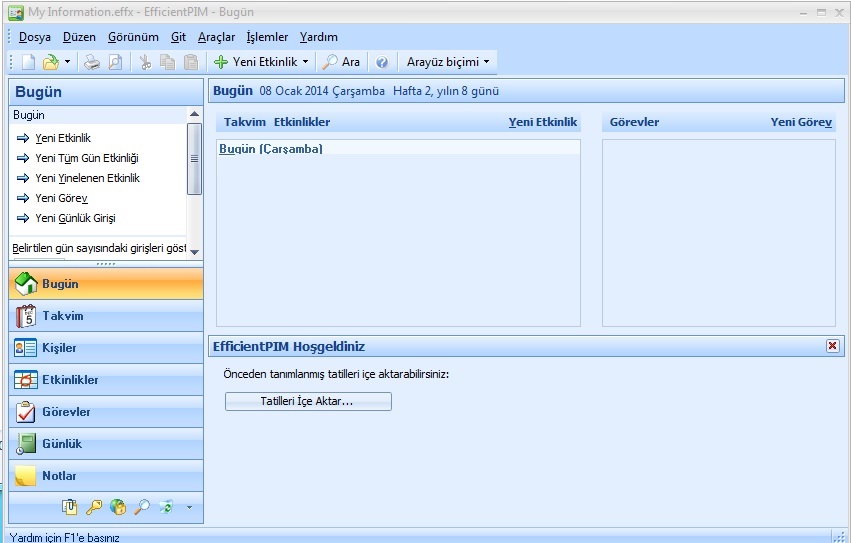Switch to the Notlar navigation pane
This screenshot has height=543, width=851.
(x=106, y=476)
